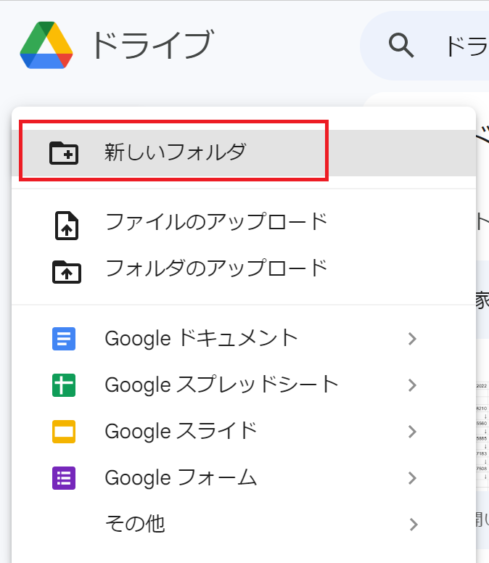The image size is (489, 563).
Task: Click the file upload icon
Action: pyautogui.click(x=66, y=225)
